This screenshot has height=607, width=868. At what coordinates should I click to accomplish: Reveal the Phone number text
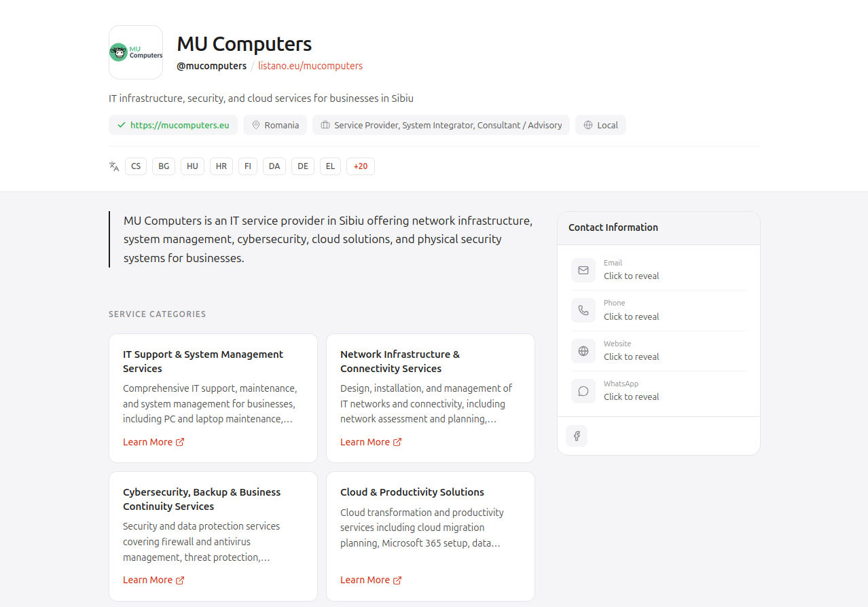pos(631,316)
